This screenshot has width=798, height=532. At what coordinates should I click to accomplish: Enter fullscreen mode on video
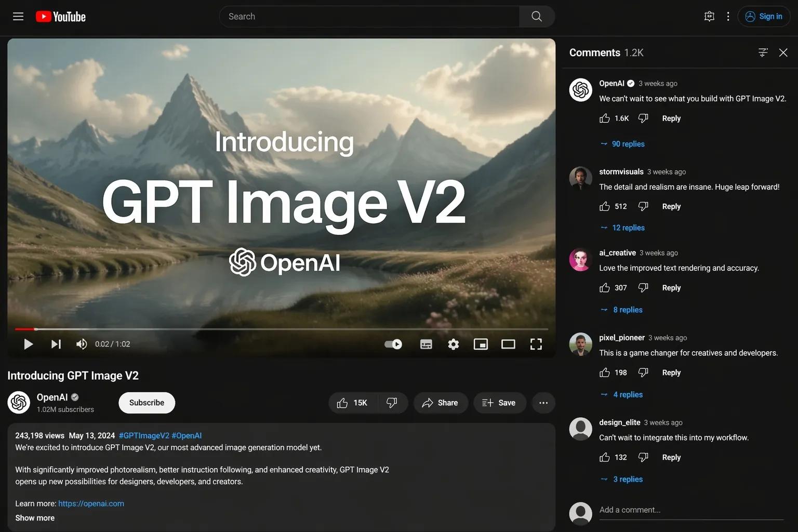tap(536, 344)
